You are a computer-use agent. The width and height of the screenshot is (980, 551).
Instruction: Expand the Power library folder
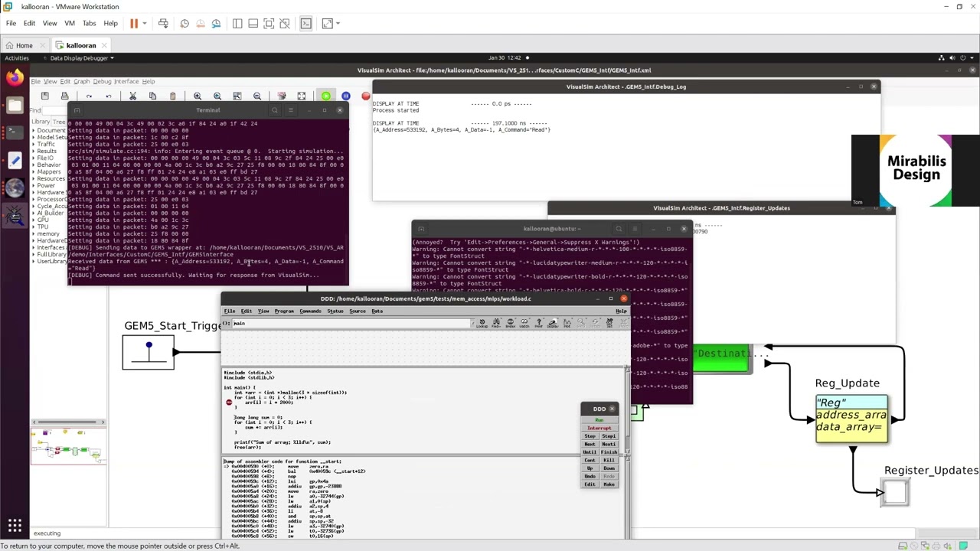click(x=34, y=185)
